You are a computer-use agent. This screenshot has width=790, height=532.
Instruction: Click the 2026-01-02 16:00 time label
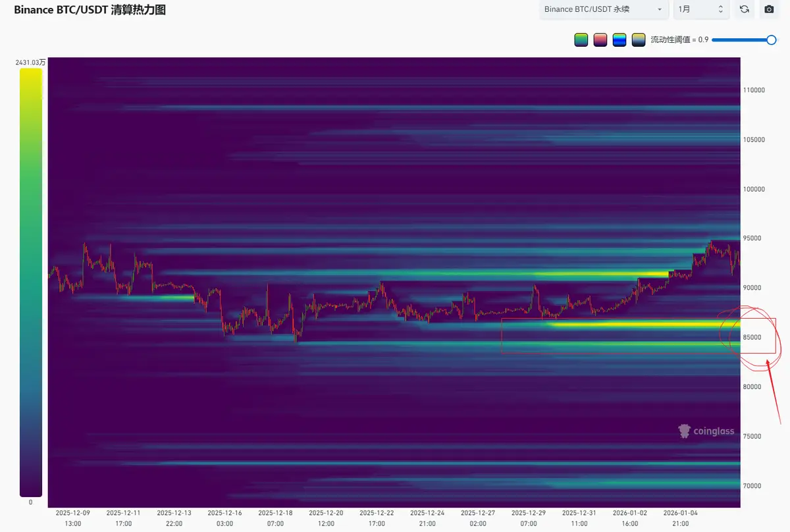(630, 518)
